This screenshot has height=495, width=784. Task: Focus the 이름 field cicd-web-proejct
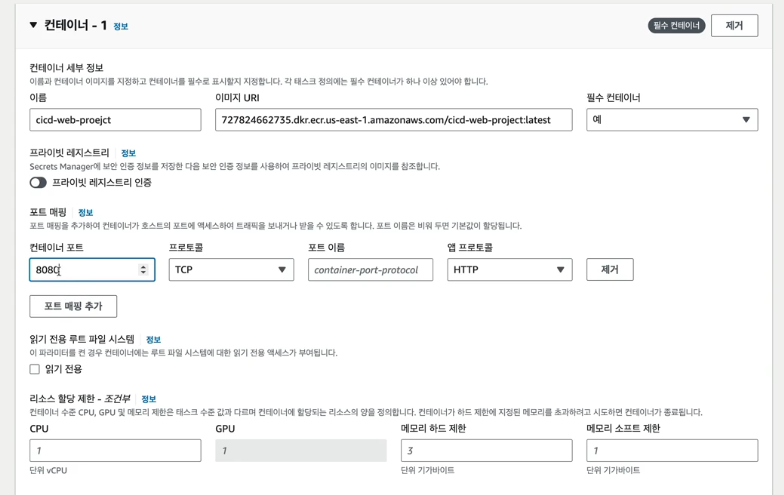115,120
